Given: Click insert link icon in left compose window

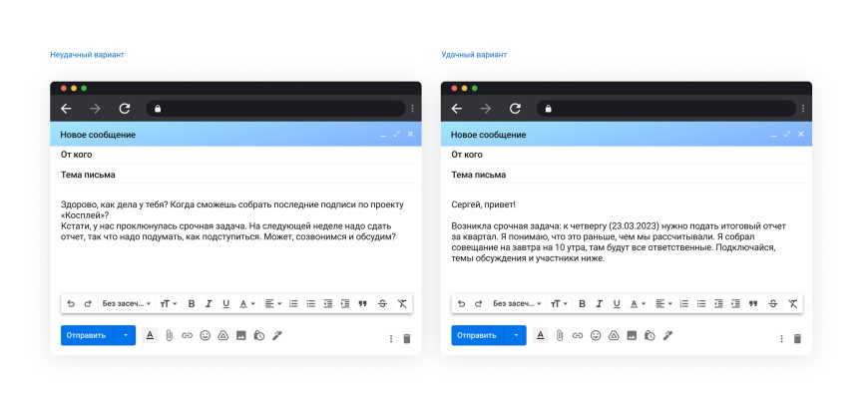Looking at the screenshot, I should 187,336.
